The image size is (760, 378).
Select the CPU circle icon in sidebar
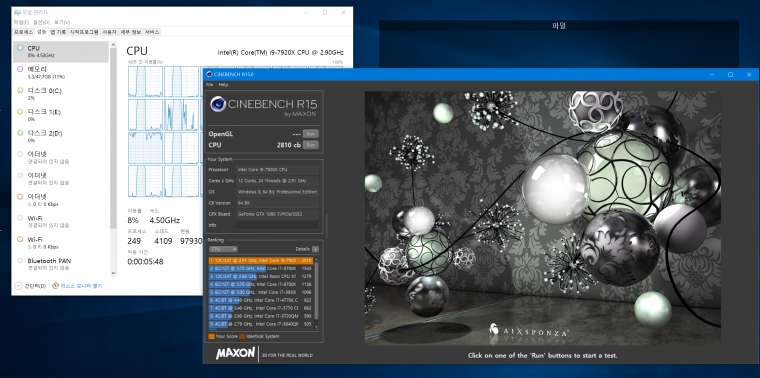pyautogui.click(x=19, y=48)
